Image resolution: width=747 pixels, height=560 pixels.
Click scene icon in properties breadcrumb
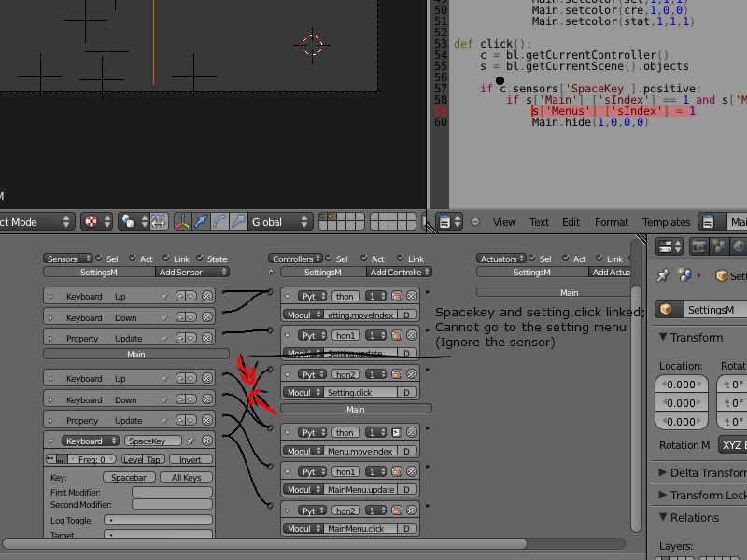[x=685, y=275]
